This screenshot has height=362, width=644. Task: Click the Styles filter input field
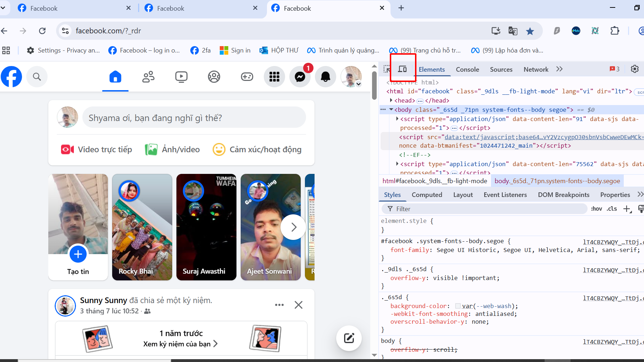[x=486, y=209]
